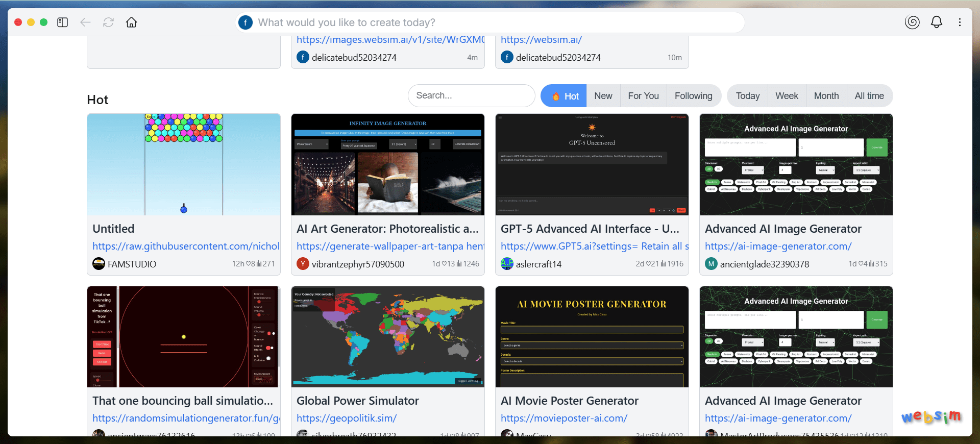Click ancientglade32390378 avatar icon
Viewport: 980px width, 444px height.
711,264
